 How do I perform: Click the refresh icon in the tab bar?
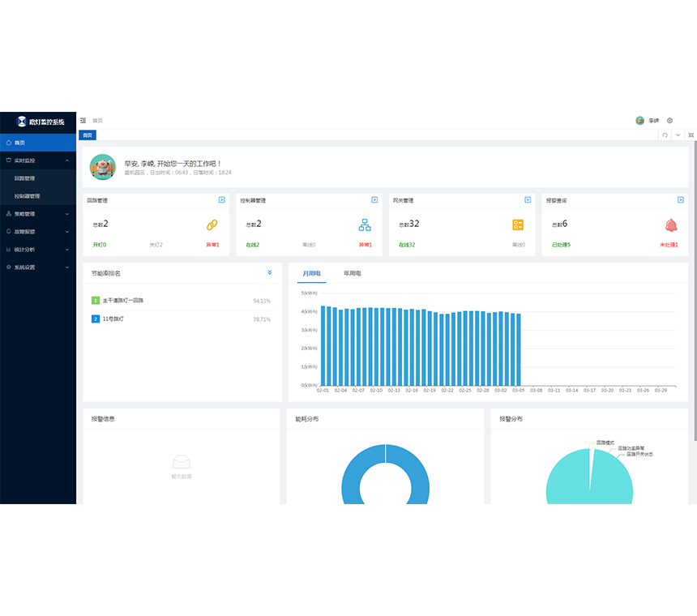(665, 135)
